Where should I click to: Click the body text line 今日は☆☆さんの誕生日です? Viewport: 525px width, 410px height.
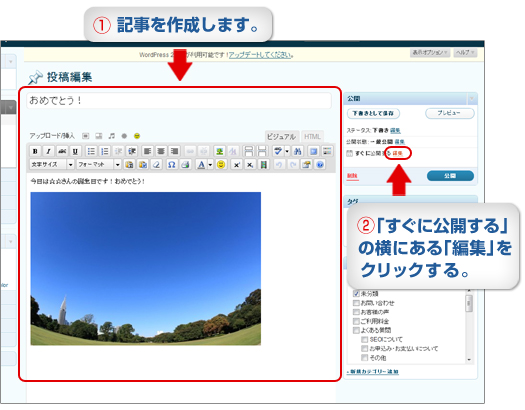tap(88, 181)
